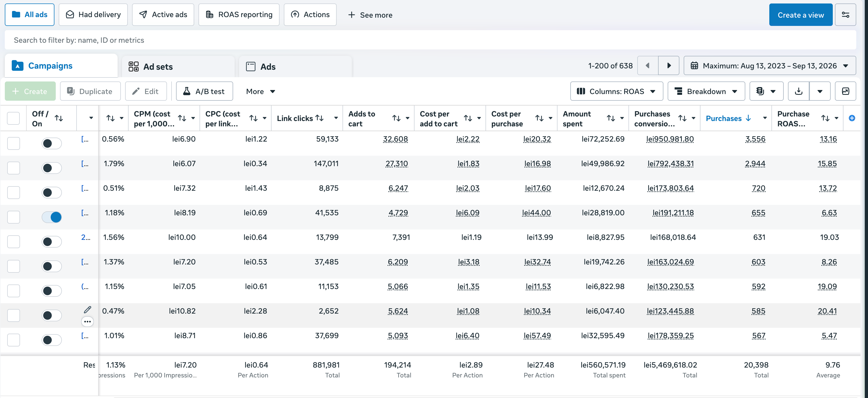Expand the Columns: ROAS dropdown

click(616, 91)
